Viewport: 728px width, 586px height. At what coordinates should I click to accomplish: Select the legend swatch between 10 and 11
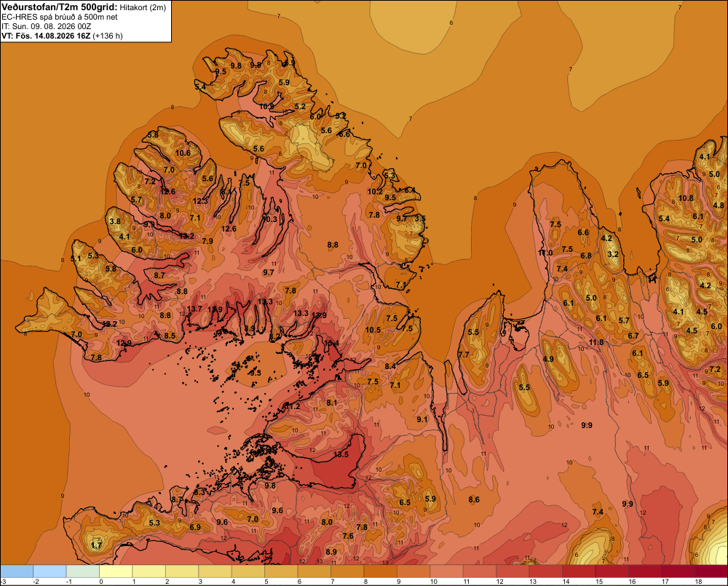pyautogui.click(x=447, y=571)
